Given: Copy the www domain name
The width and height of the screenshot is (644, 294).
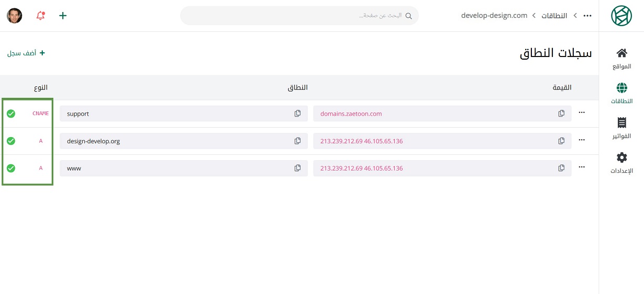Looking at the screenshot, I should point(297,168).
